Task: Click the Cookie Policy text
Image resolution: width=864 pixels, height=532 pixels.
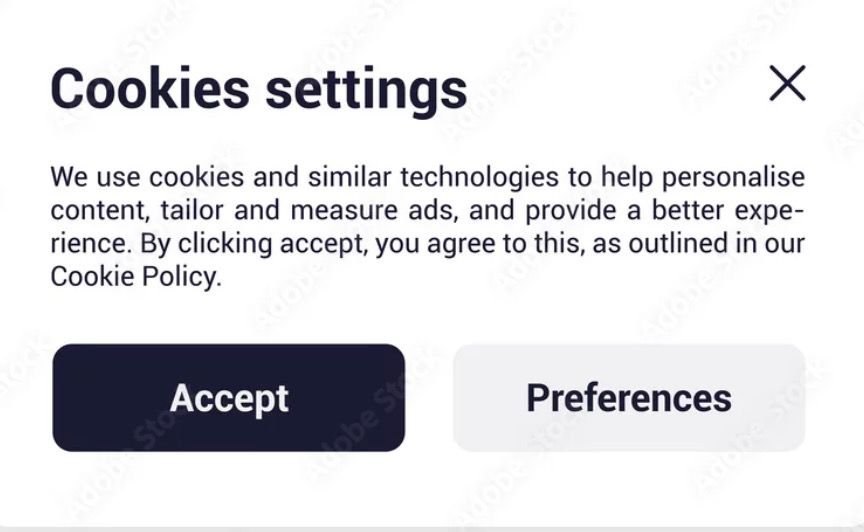Action: 133,277
